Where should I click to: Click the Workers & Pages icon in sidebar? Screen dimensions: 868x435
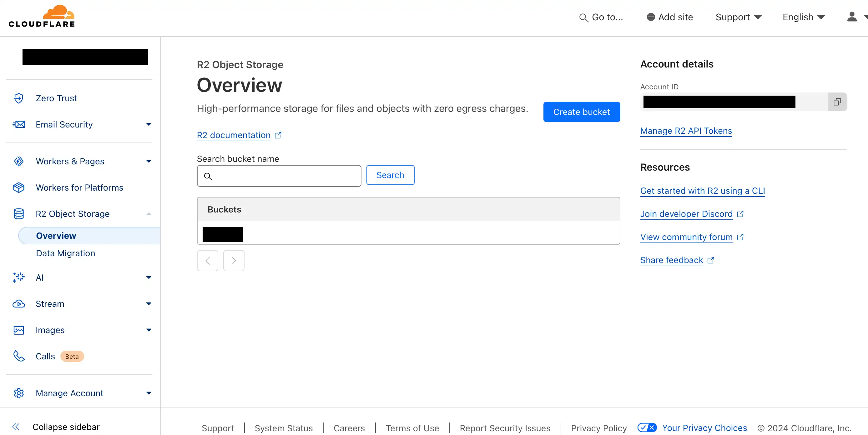[x=19, y=161]
